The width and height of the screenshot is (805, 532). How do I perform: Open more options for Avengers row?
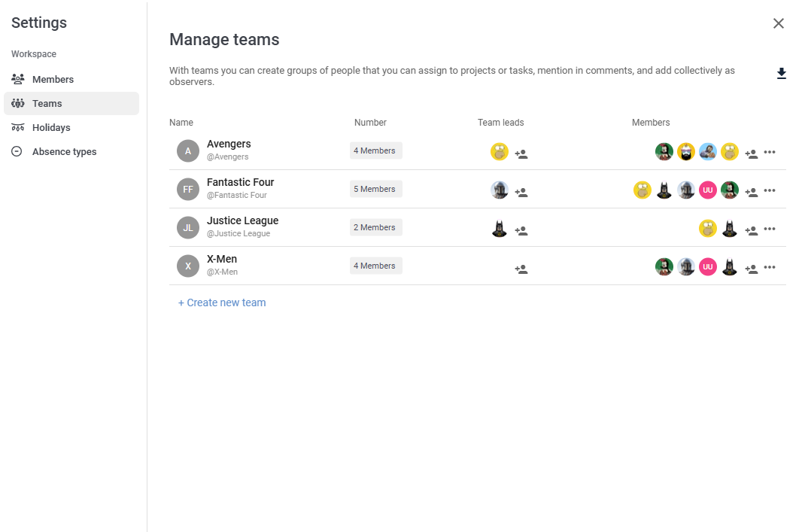770,152
